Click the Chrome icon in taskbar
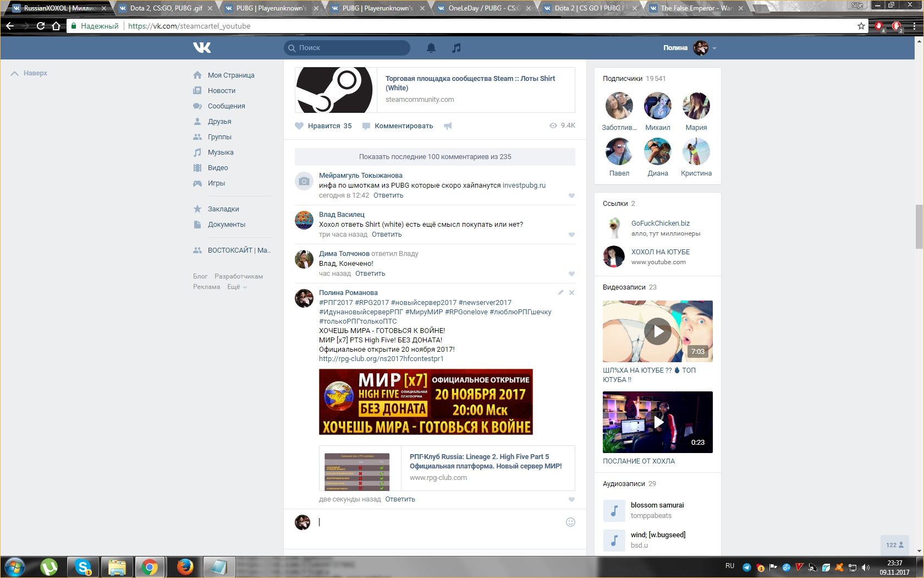Viewport: 924px width, 578px height. pos(150,566)
